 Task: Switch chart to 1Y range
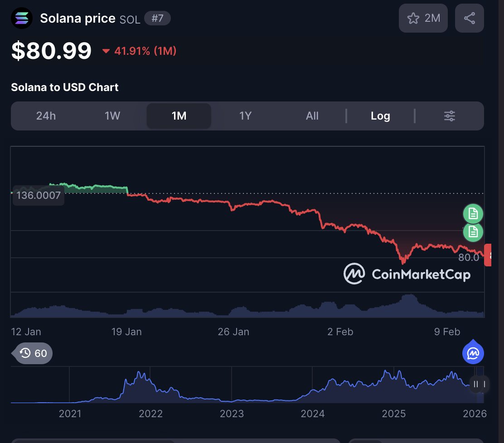click(245, 116)
